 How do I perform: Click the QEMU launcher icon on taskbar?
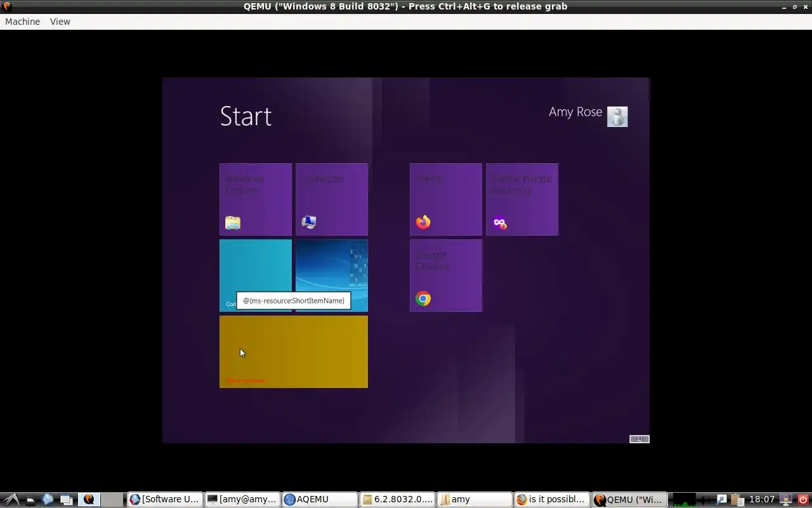point(89,500)
